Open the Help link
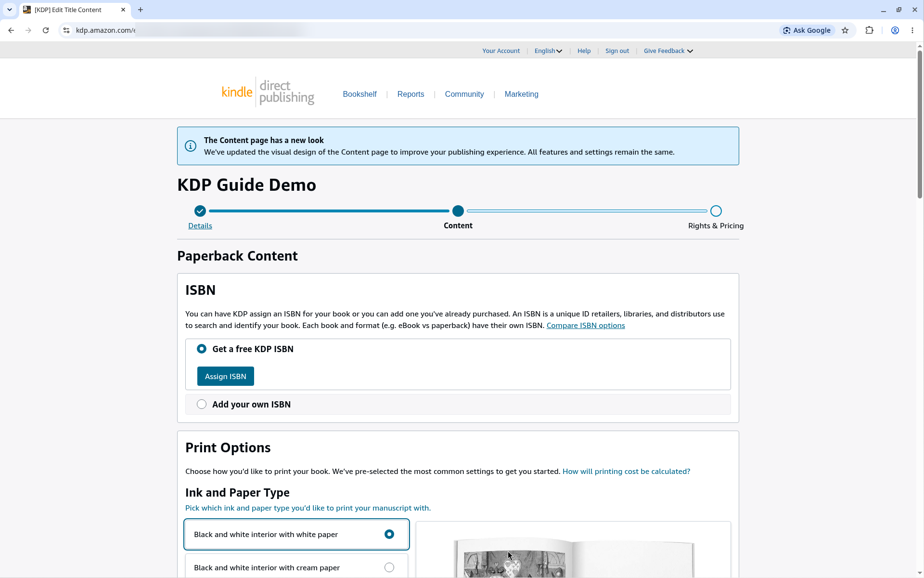The width and height of the screenshot is (924, 578). 584,51
